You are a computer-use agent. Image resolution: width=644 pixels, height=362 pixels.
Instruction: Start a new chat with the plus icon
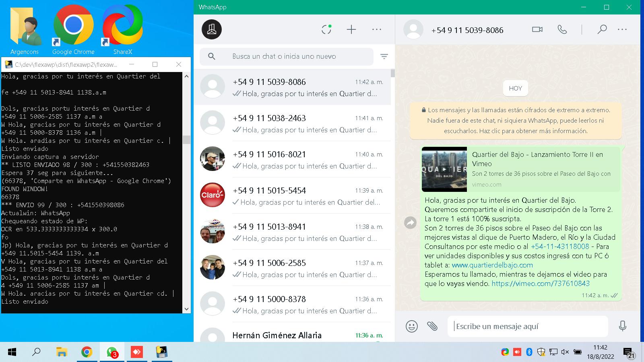[351, 29]
